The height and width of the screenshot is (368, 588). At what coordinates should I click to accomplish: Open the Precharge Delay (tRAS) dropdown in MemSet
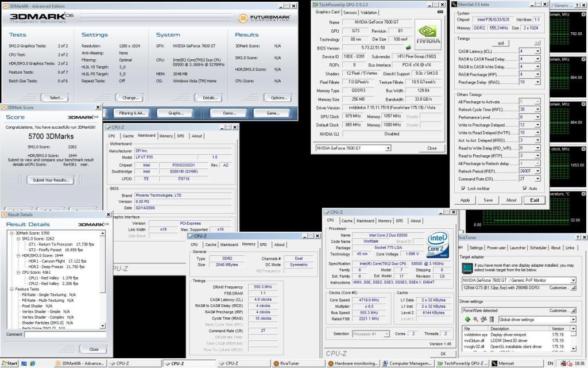click(x=537, y=82)
